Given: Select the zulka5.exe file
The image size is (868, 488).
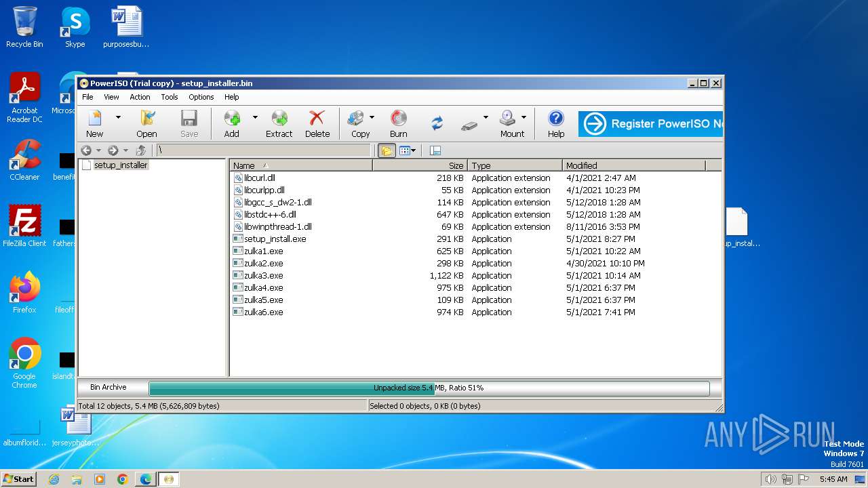Looking at the screenshot, I should tap(264, 300).
